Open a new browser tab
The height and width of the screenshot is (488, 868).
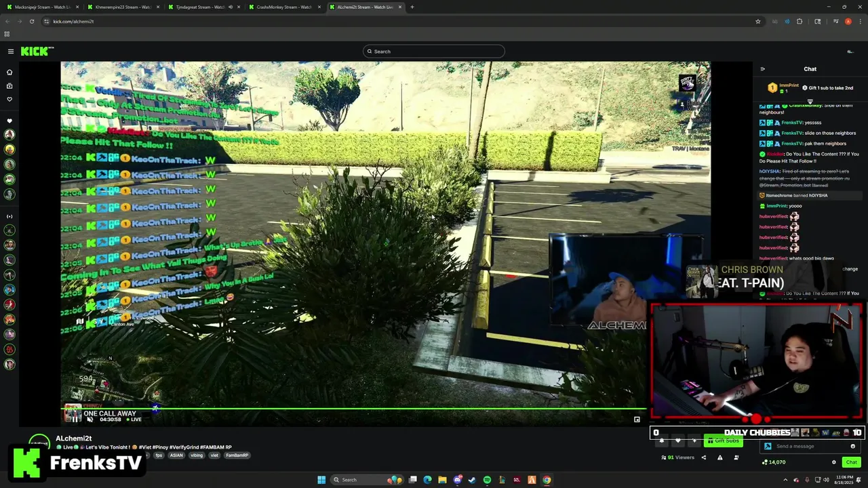412,7
